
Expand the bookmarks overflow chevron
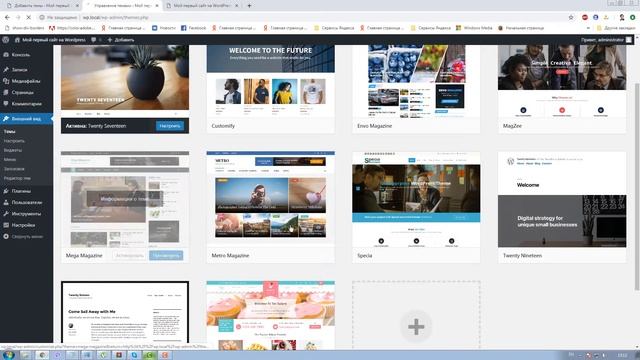[588, 28]
